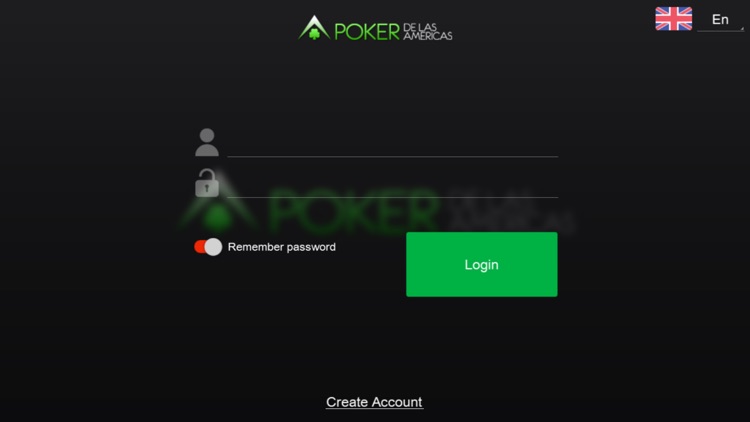The height and width of the screenshot is (422, 750).
Task: Toggle the Remember password switch
Action: pos(208,247)
